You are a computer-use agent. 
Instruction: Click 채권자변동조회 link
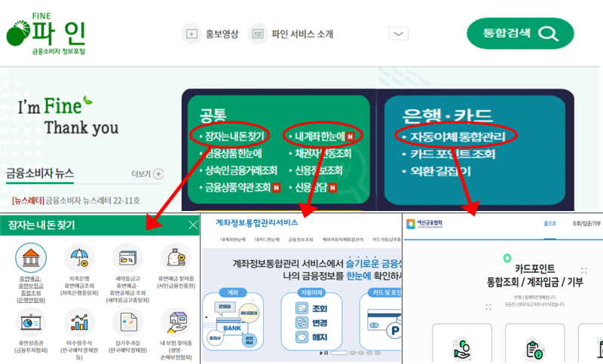click(323, 154)
